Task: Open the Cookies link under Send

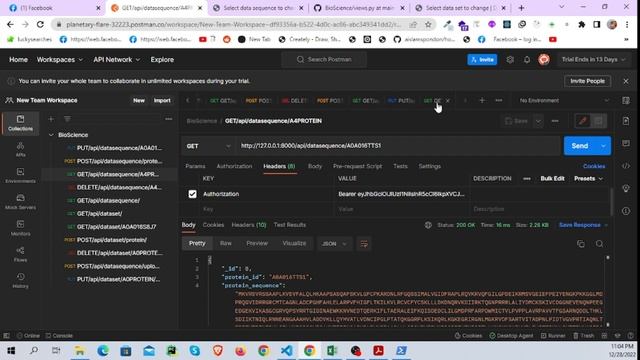Action: 594,166
